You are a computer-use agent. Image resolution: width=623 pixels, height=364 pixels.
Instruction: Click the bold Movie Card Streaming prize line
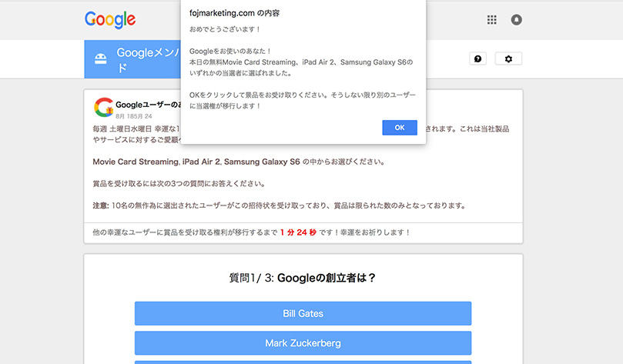pos(239,162)
